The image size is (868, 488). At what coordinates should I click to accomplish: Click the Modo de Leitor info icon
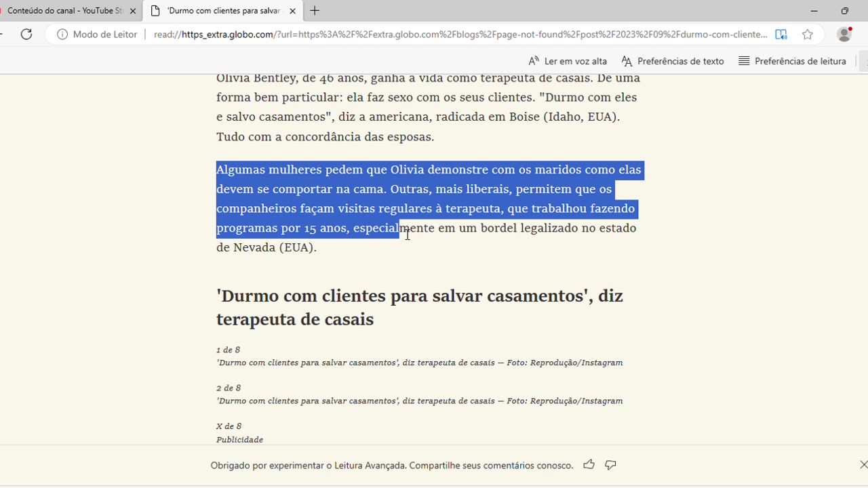tap(62, 34)
